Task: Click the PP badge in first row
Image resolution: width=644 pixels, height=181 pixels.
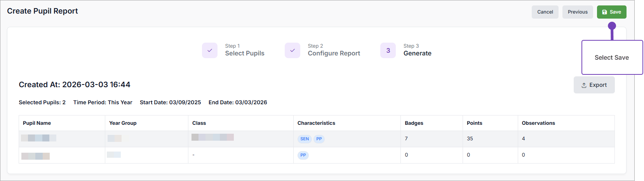Action: coord(319,139)
